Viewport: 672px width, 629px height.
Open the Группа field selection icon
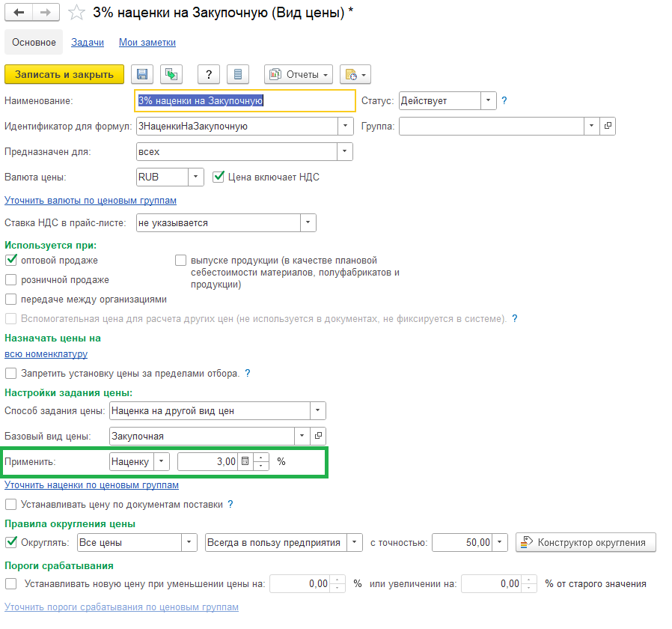[608, 126]
